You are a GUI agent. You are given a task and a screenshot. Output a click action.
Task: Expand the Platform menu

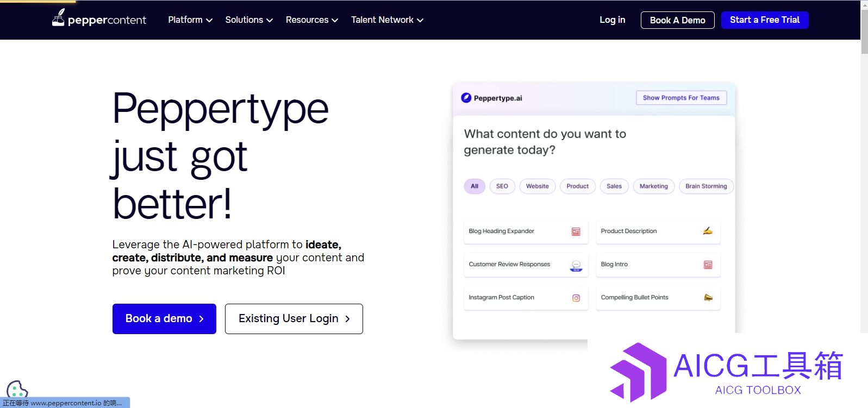[x=190, y=20]
